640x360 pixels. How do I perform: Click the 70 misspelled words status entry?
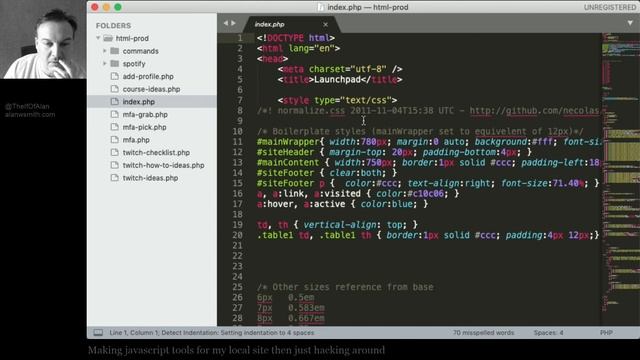click(x=483, y=333)
